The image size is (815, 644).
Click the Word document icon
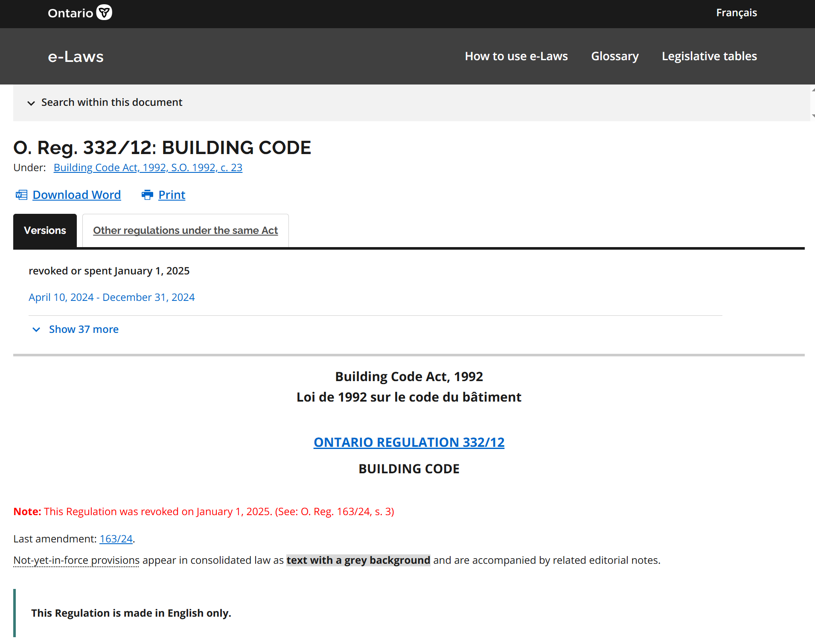(x=21, y=195)
